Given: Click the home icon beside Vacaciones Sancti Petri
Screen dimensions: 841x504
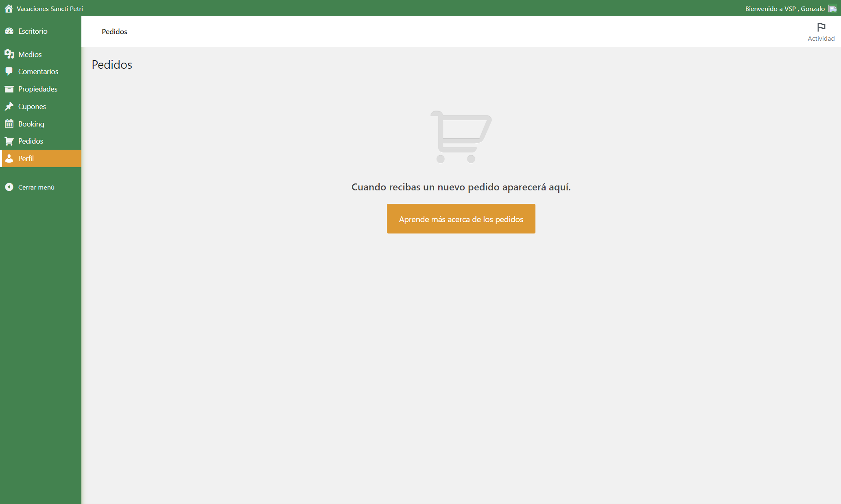Looking at the screenshot, I should point(9,9).
